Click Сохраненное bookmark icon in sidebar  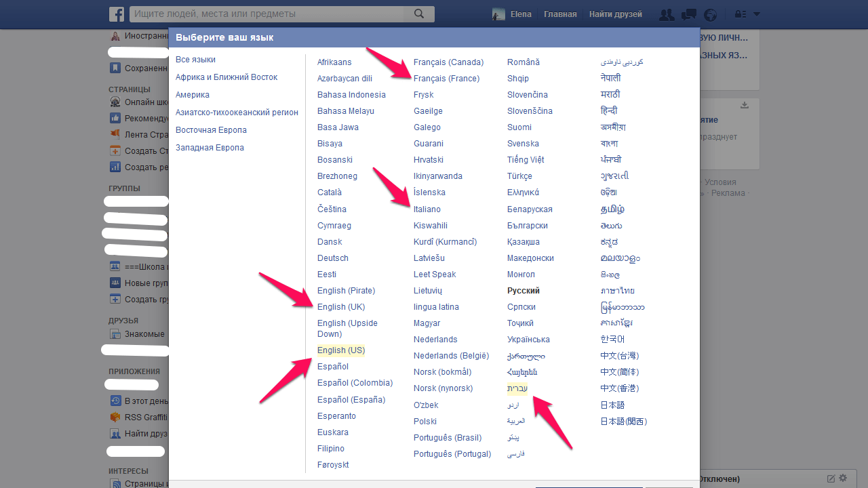(115, 68)
